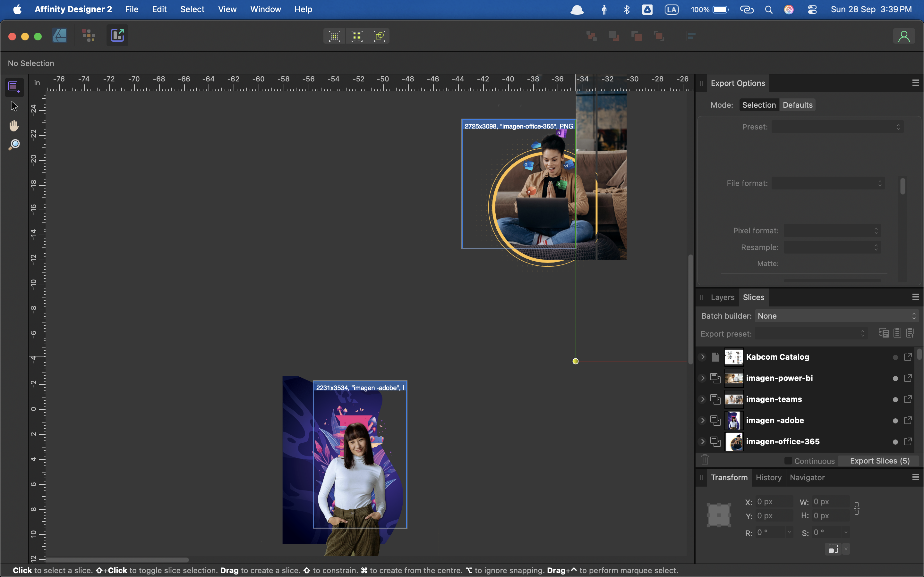Image resolution: width=924 pixels, height=577 pixels.
Task: Open the Select menu
Action: (x=192, y=9)
